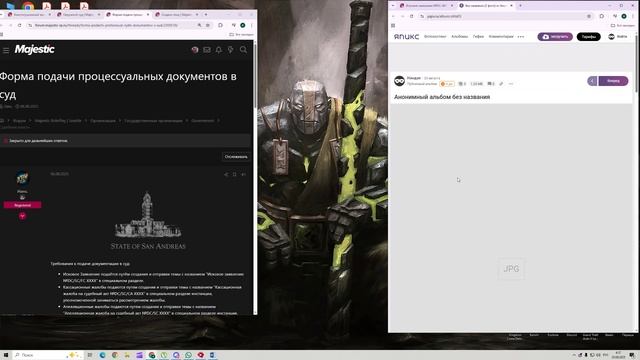Open the apps grid icon in right Chrome bookmarks bar
Screen dimensions: 640x360
tap(393, 25)
